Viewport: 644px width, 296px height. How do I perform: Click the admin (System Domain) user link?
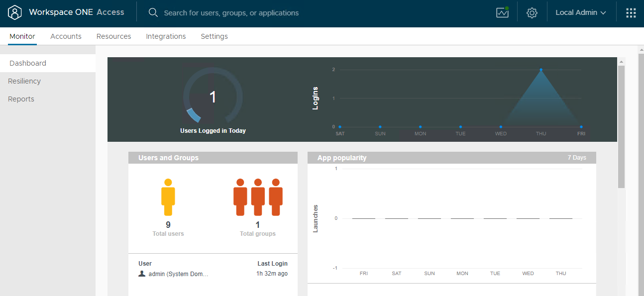click(x=178, y=274)
